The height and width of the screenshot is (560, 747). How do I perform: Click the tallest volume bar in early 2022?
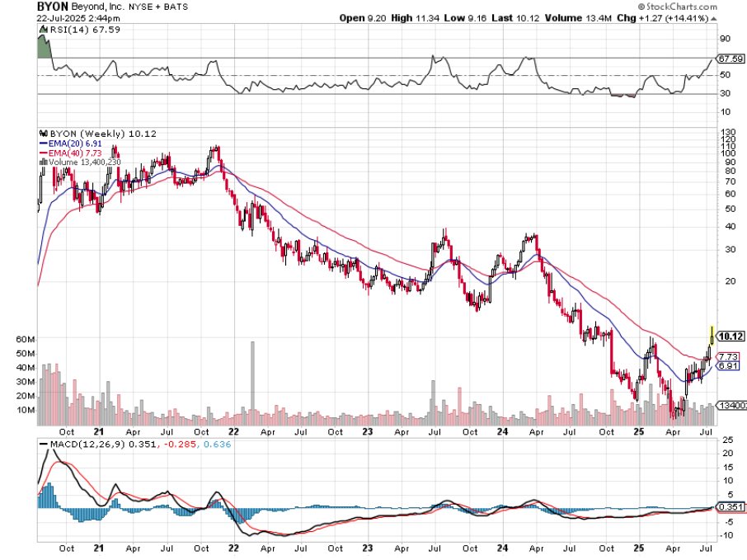[252, 383]
